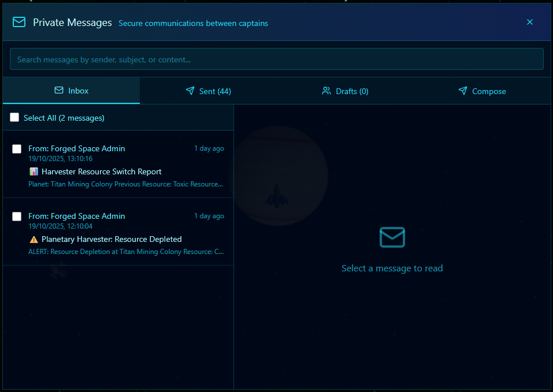Check the Harvester Resource Switch Report checkbox
This screenshot has width=553, height=392.
[x=17, y=149]
